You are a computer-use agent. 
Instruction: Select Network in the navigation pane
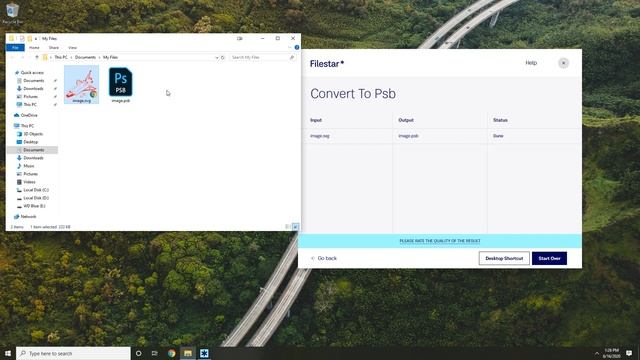coord(28,217)
